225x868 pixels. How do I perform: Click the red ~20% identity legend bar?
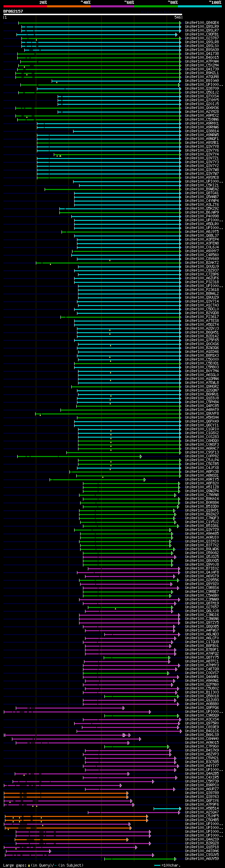(x=25, y=6)
